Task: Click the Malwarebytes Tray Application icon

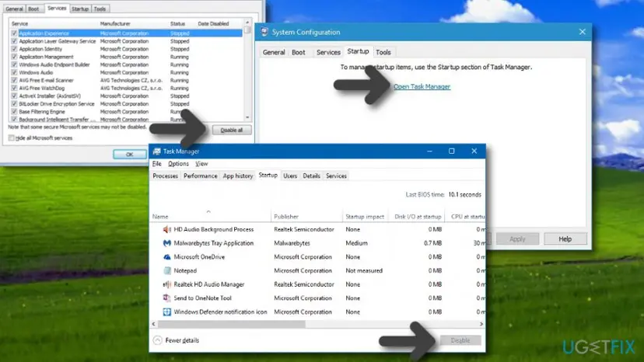Action: tap(166, 243)
